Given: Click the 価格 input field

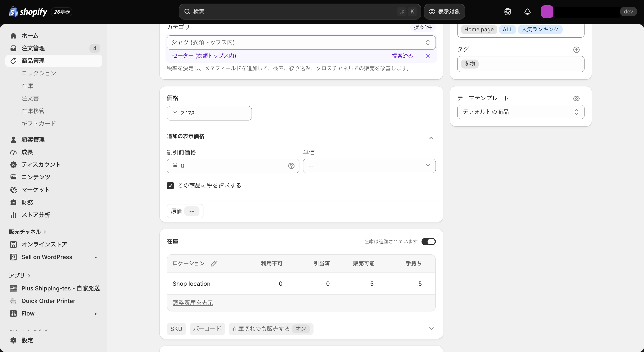Looking at the screenshot, I should [x=209, y=113].
